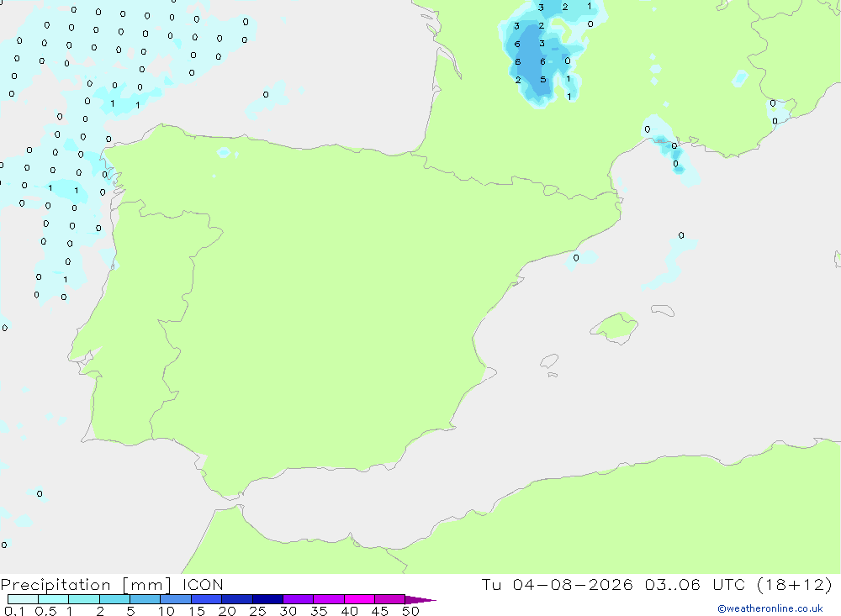Click the '0.5' legend scale label
This screenshot has width=841, height=616.
(45, 611)
